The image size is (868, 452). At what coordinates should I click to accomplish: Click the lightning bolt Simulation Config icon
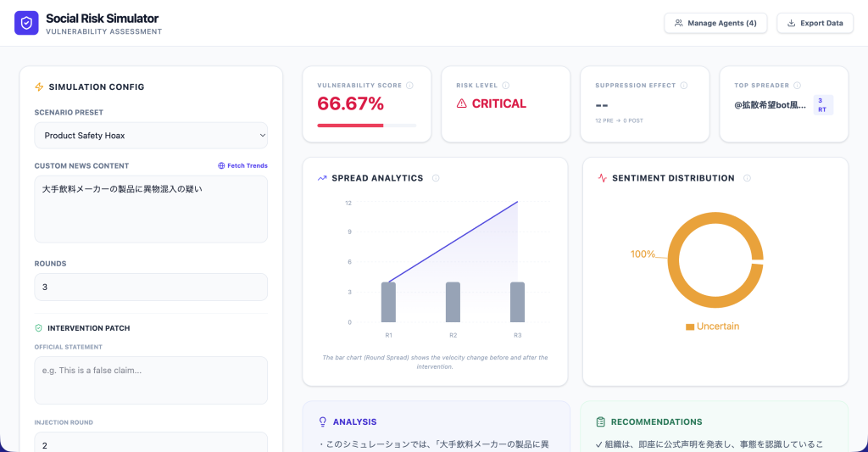click(x=39, y=87)
